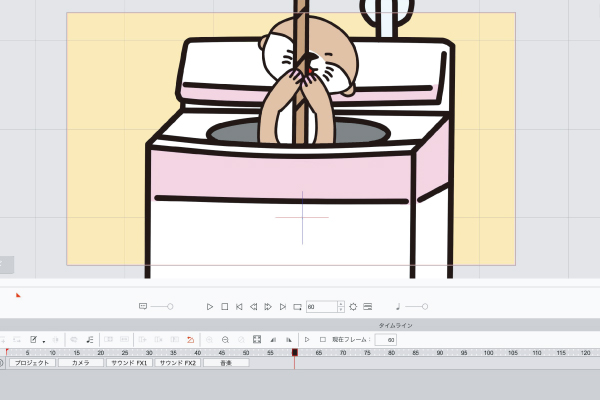Image resolution: width=600 pixels, height=400 pixels.
Task: Step forward one frame
Action: coord(268,307)
